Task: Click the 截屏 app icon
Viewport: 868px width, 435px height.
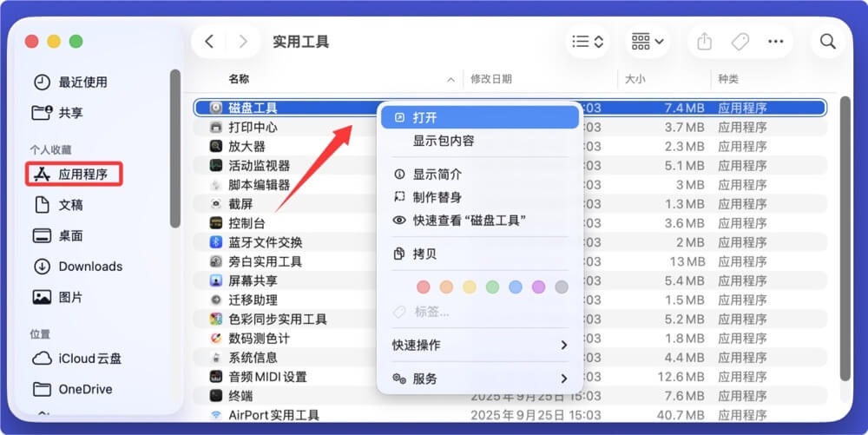Action: pyautogui.click(x=216, y=204)
